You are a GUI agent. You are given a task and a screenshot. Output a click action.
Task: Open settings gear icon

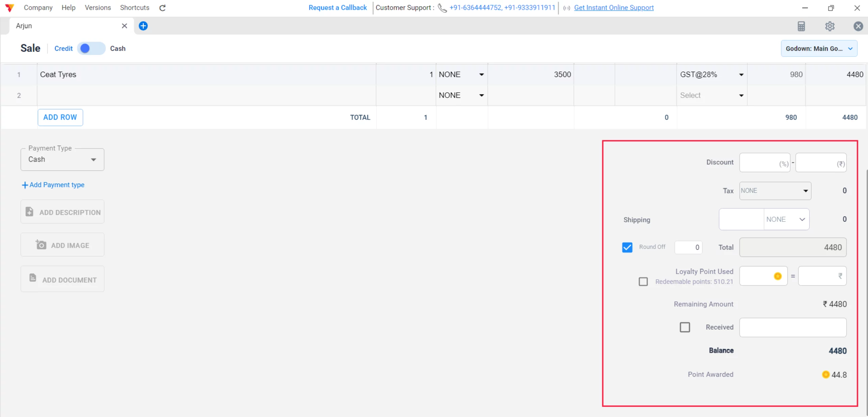[x=830, y=26]
